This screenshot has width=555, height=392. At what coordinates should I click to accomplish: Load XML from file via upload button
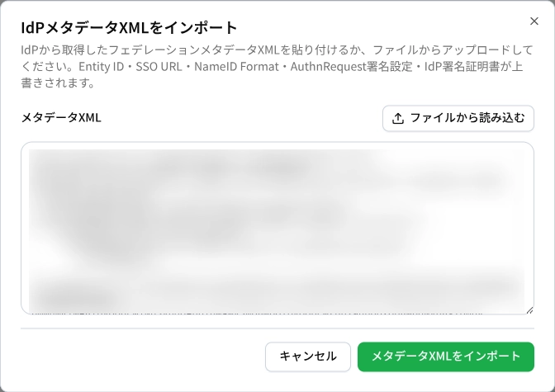(458, 119)
